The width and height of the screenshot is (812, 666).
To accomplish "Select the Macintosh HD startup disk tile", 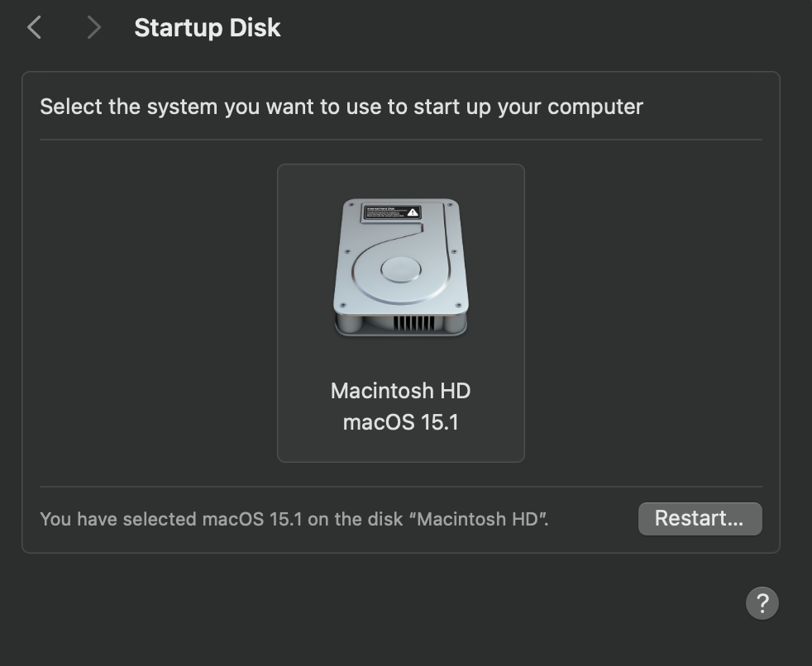I will click(401, 313).
